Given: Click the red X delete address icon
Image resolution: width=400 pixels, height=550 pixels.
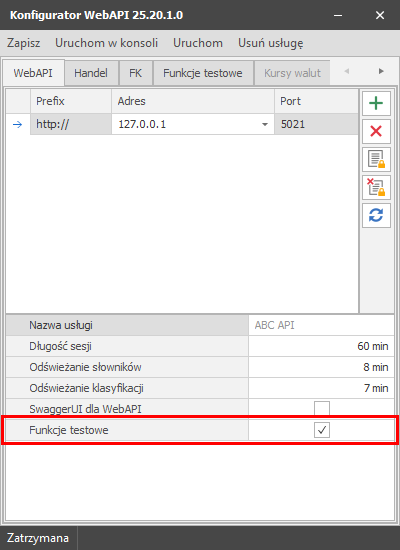Looking at the screenshot, I should tap(376, 132).
